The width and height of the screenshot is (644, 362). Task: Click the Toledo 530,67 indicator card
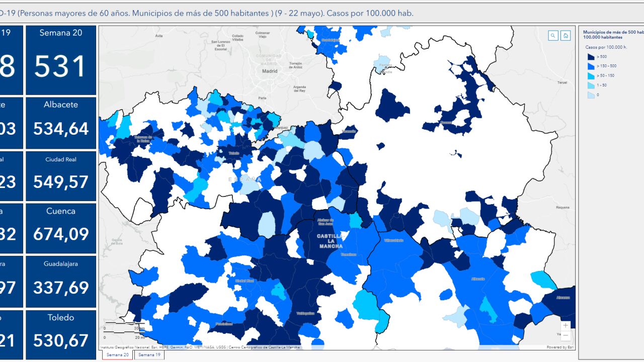click(61, 334)
